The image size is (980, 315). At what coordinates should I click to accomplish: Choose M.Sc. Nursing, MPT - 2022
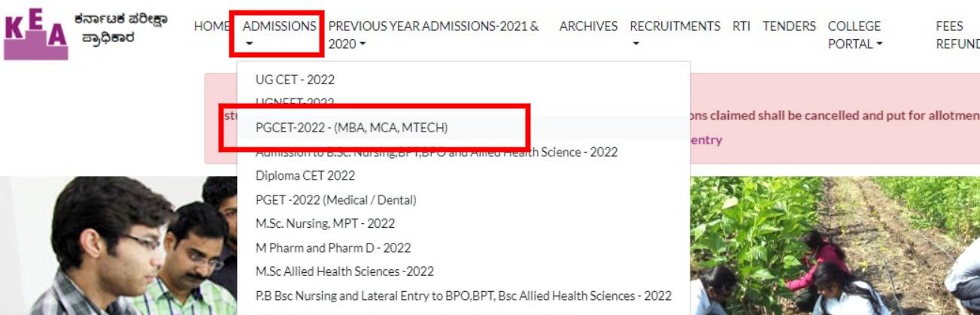tap(325, 224)
